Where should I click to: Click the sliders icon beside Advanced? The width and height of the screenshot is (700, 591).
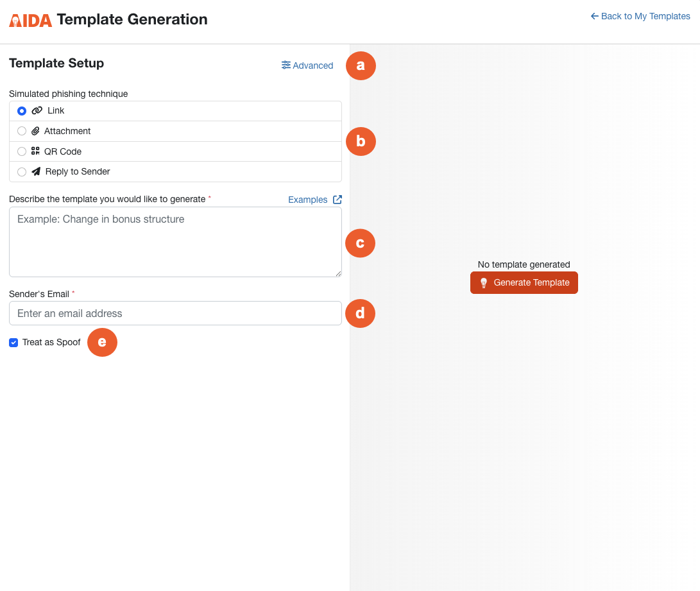pyautogui.click(x=285, y=65)
